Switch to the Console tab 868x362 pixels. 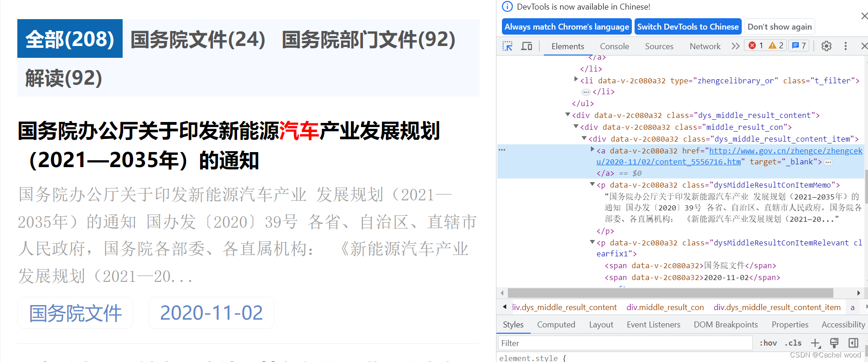pyautogui.click(x=615, y=46)
